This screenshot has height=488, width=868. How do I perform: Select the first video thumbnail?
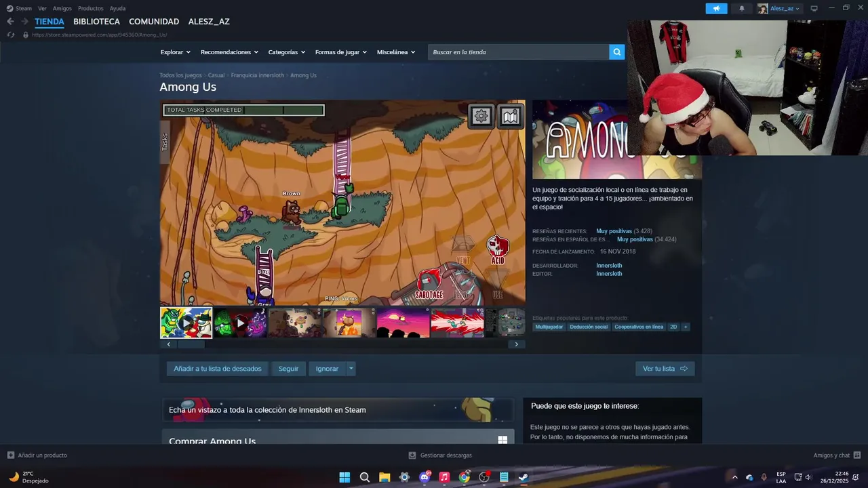186,323
